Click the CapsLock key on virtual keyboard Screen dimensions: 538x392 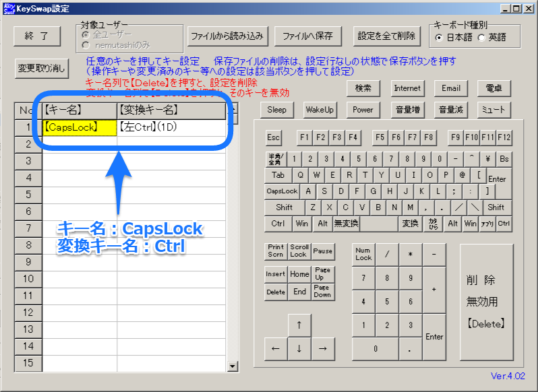pyautogui.click(x=282, y=191)
